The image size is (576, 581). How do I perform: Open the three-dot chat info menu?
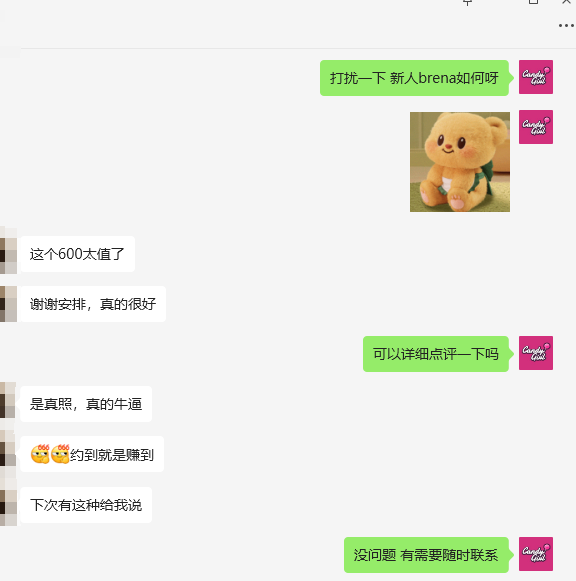tap(566, 26)
